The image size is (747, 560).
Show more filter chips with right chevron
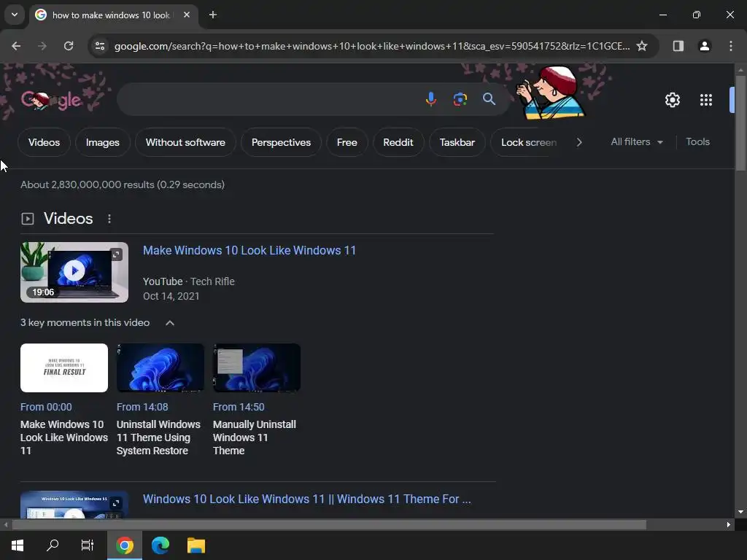(578, 142)
